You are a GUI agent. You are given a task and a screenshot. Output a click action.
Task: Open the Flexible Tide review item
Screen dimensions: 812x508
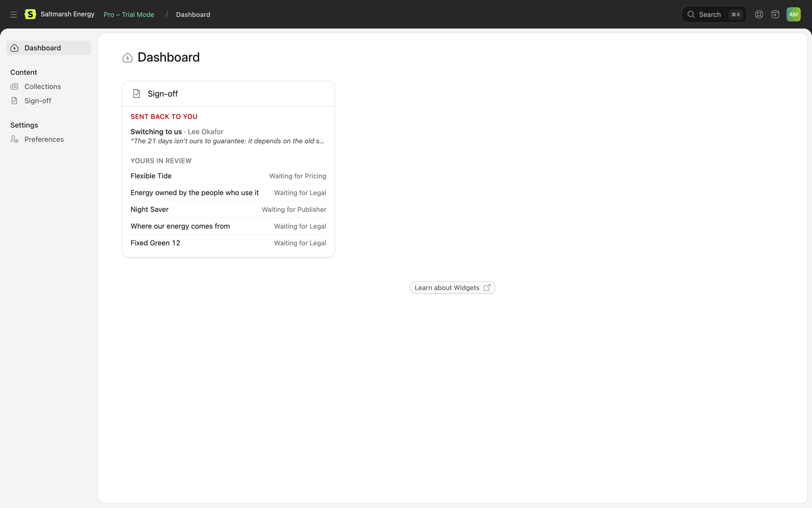pos(151,176)
